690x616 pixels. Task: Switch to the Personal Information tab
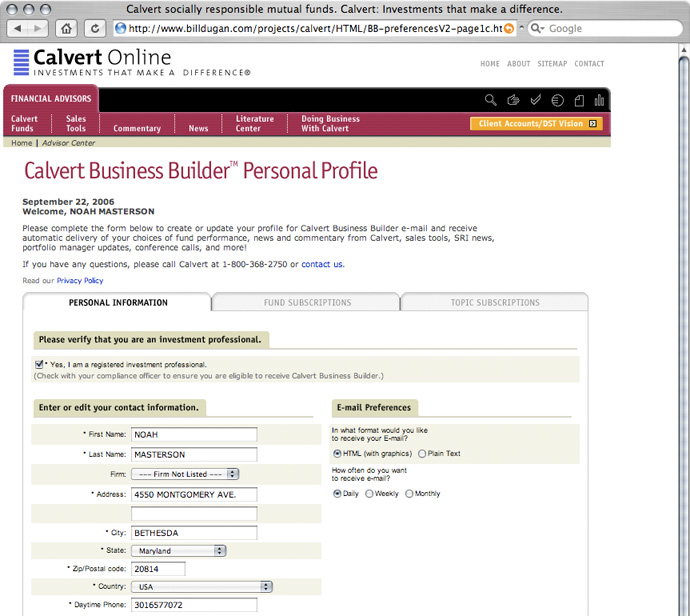tap(118, 303)
